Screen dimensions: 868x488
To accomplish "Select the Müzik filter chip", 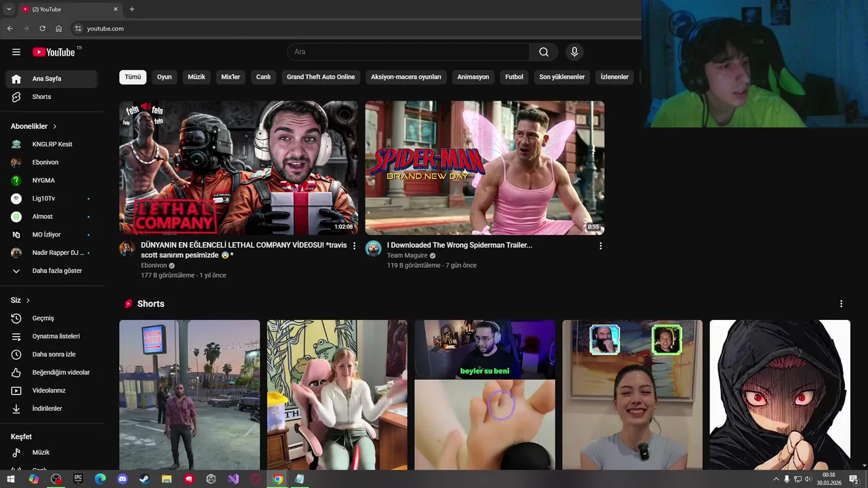I will 197,77.
